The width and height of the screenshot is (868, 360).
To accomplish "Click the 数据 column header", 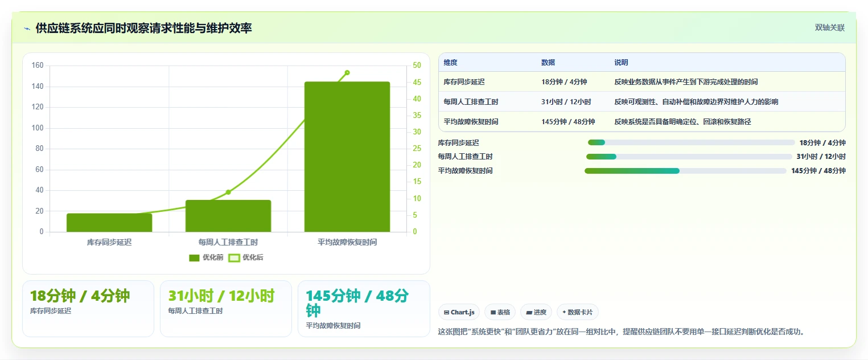I will (548, 63).
